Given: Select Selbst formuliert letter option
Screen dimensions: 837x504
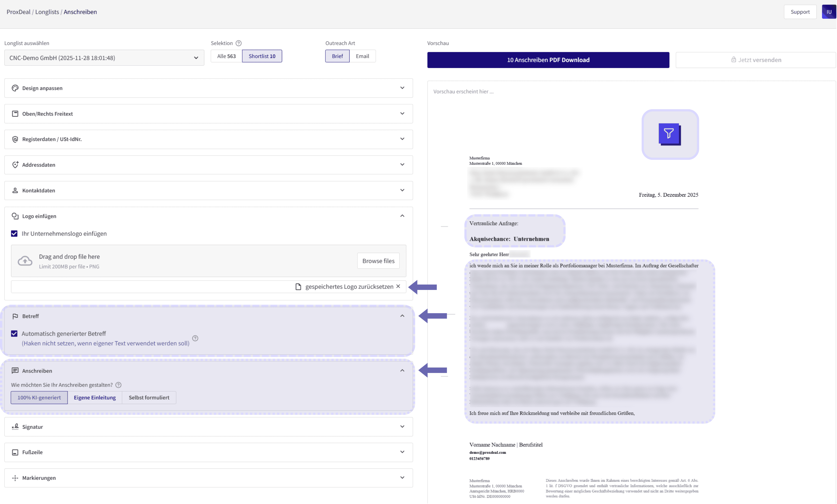Looking at the screenshot, I should [149, 398].
